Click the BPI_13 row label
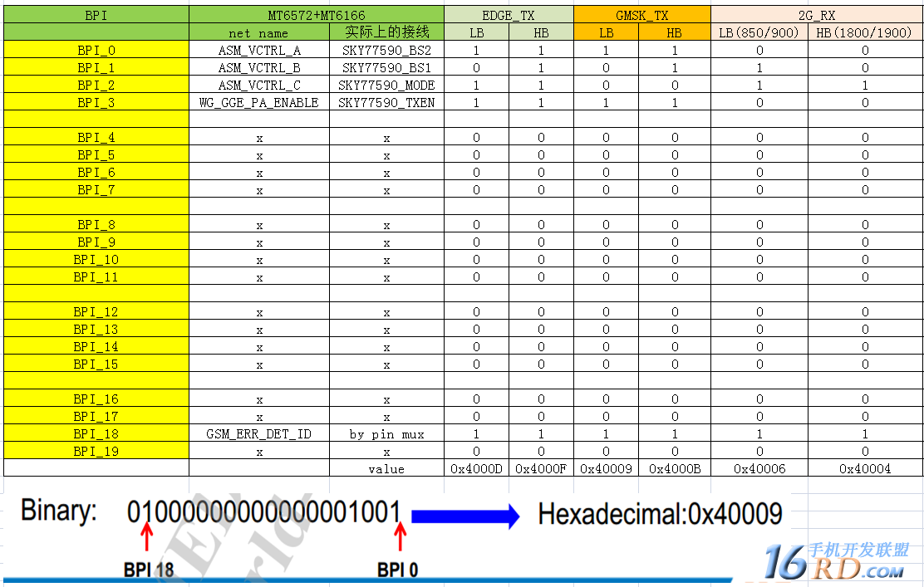924x587 pixels. [x=96, y=329]
